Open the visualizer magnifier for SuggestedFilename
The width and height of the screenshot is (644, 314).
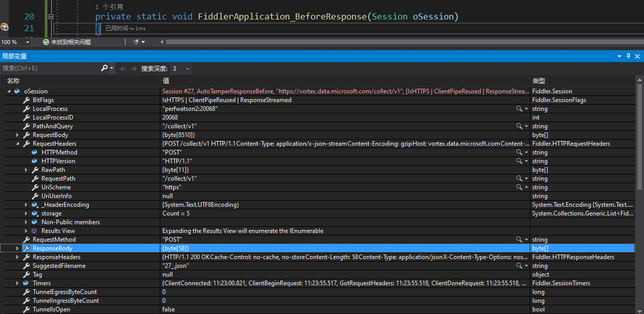tap(519, 266)
